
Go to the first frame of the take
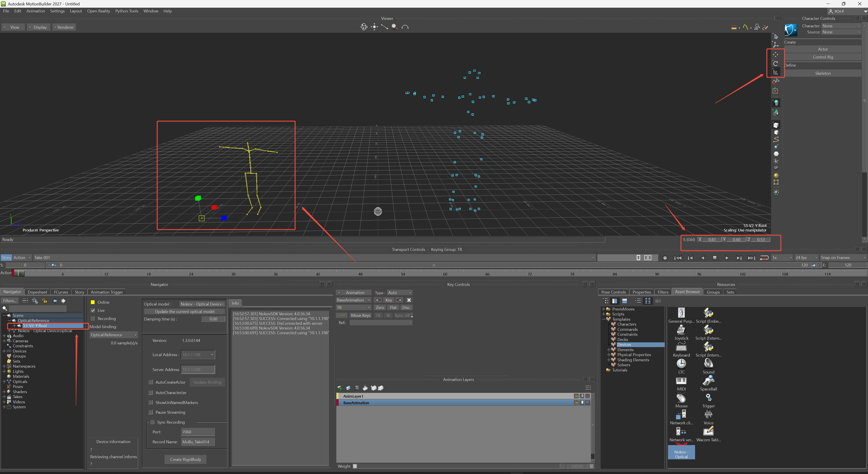pos(678,258)
